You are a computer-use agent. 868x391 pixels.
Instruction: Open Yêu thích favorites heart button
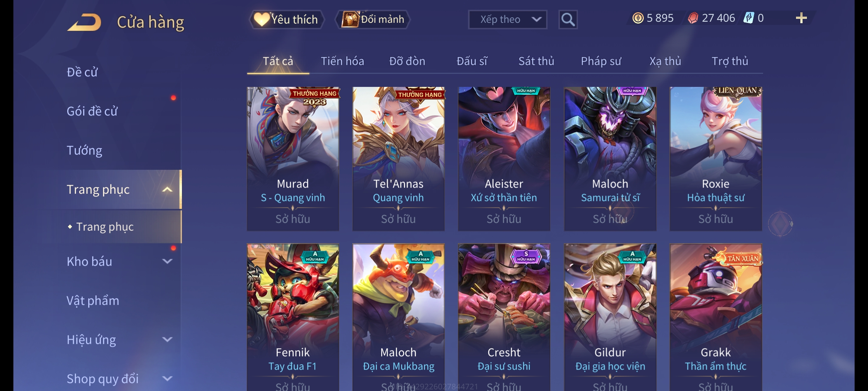(287, 20)
